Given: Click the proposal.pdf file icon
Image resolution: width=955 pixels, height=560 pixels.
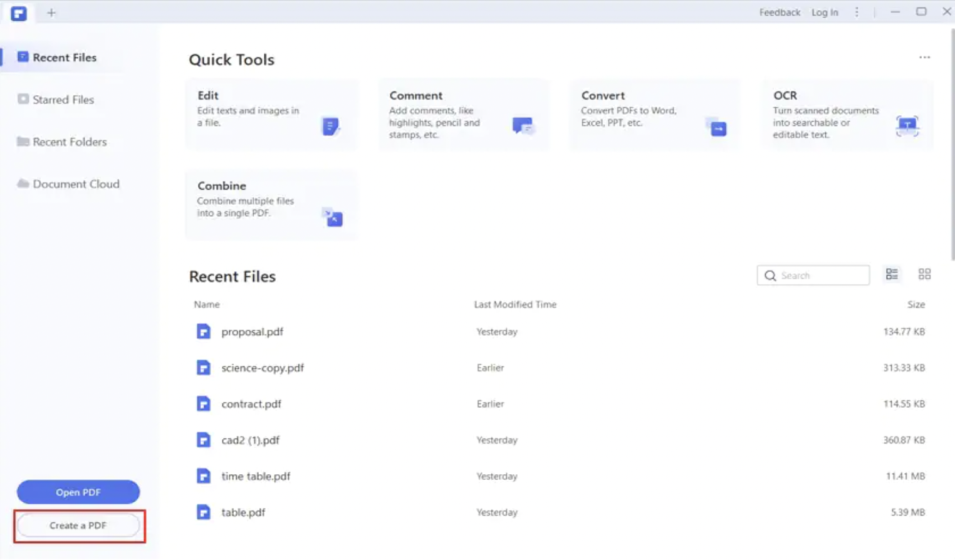Looking at the screenshot, I should tap(203, 331).
